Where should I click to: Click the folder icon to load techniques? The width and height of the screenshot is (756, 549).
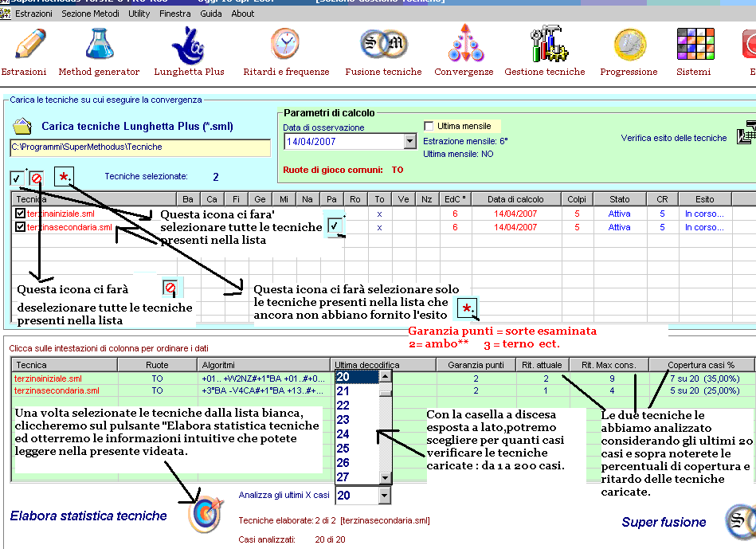pos(22,127)
